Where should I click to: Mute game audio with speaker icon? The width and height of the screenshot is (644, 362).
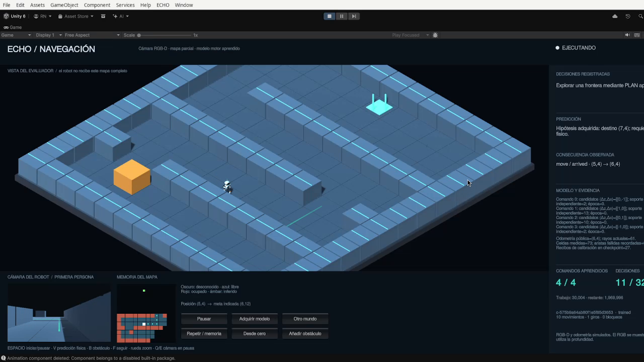627,35
